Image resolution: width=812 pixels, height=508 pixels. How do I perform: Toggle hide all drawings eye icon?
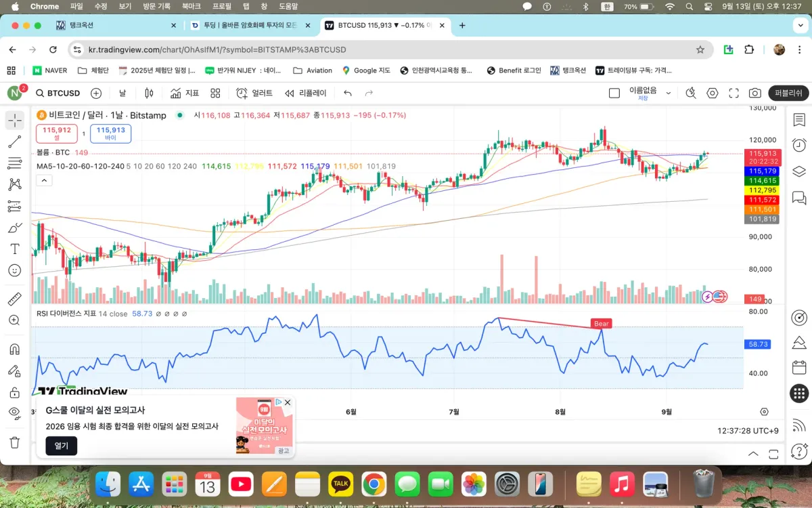[14, 413]
